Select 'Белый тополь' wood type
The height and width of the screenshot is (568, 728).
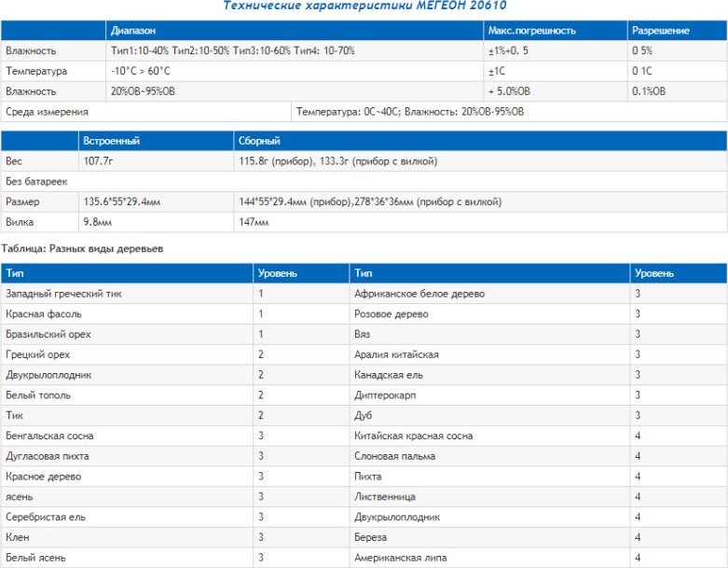coord(38,395)
